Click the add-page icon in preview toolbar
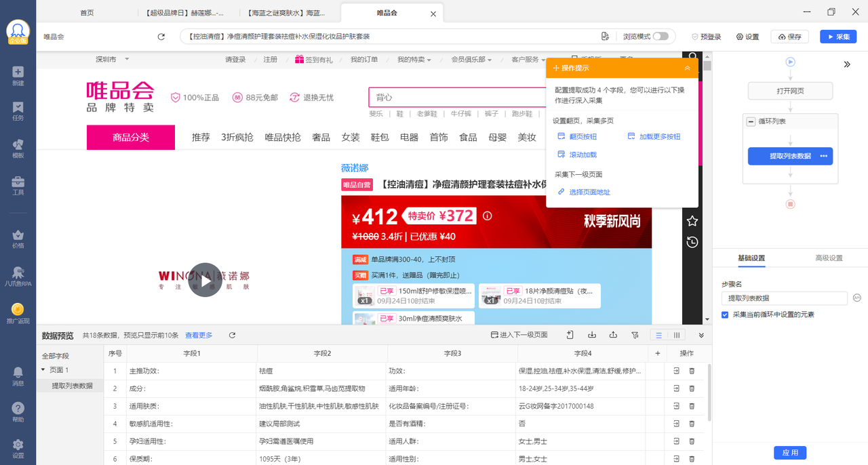The width and height of the screenshot is (868, 465). (x=570, y=335)
